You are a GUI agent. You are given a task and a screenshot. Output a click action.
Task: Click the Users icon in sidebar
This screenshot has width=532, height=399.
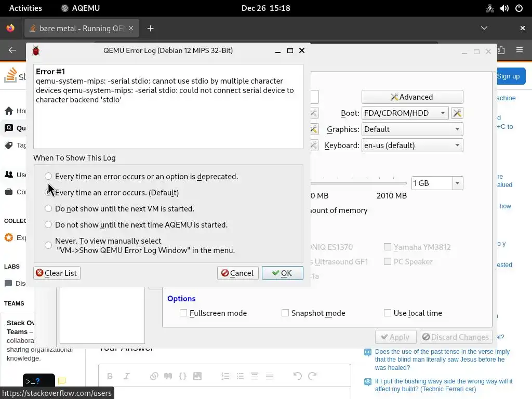point(9,175)
